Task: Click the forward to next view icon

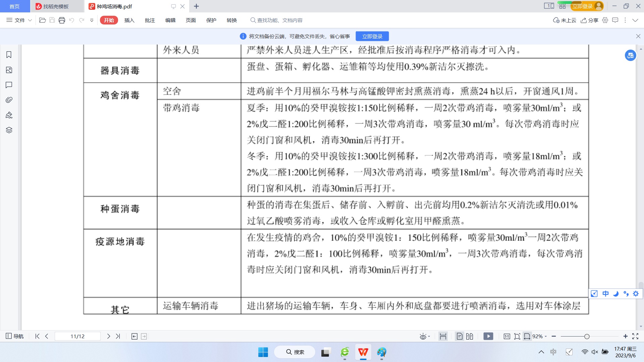Action: (x=144, y=336)
